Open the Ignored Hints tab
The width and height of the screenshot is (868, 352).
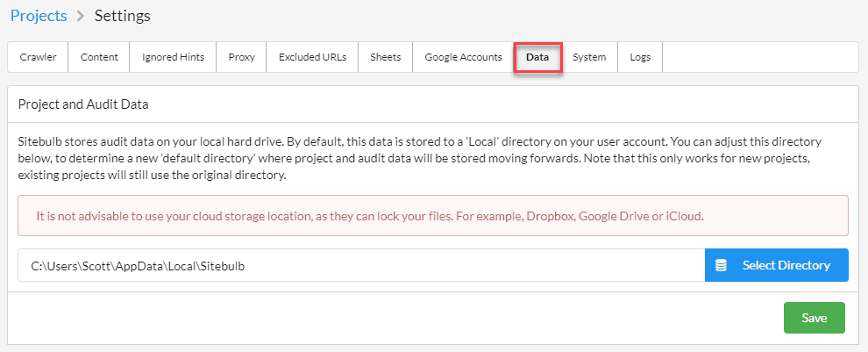[173, 57]
